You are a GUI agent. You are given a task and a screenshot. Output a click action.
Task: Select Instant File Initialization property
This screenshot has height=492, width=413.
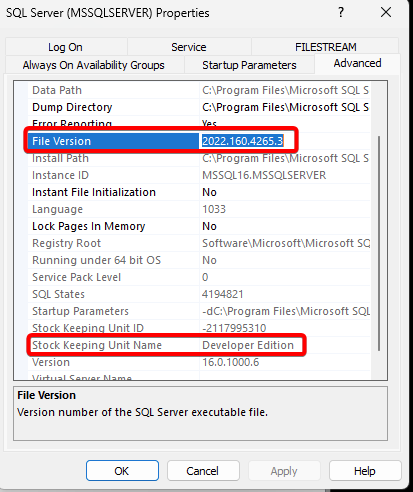(94, 192)
